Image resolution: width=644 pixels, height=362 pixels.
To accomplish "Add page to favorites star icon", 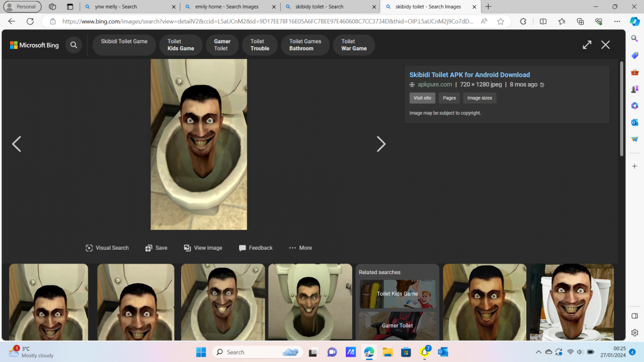I will (500, 21).
